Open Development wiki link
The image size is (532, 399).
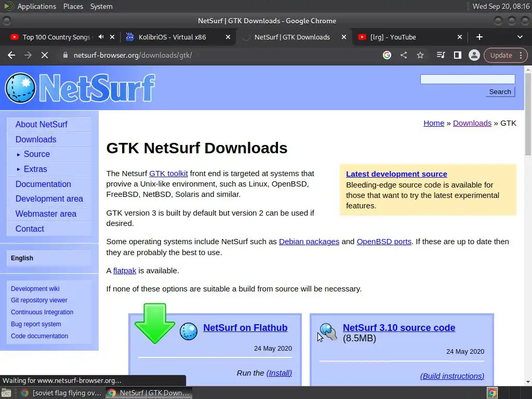[x=35, y=289]
